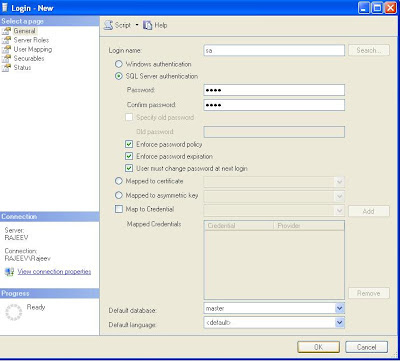This screenshot has height=361, width=400.
Task: Enable Map to Credential checkbox
Action: (119, 209)
